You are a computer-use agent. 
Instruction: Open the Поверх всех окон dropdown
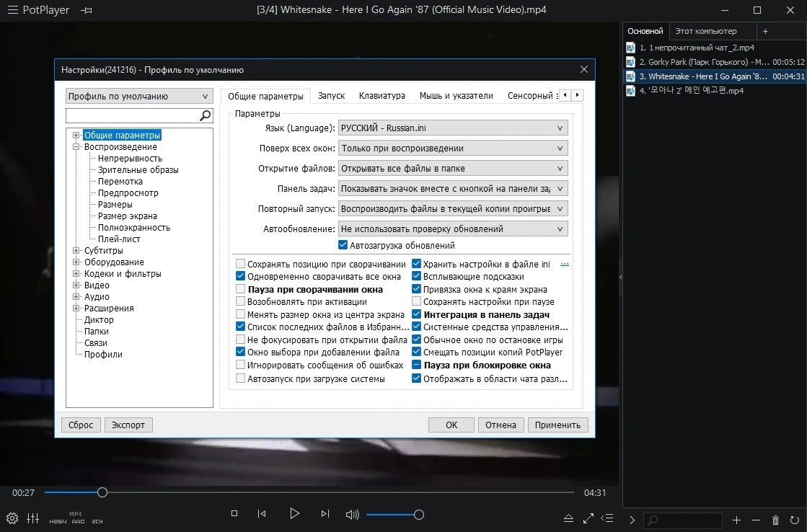(x=453, y=148)
